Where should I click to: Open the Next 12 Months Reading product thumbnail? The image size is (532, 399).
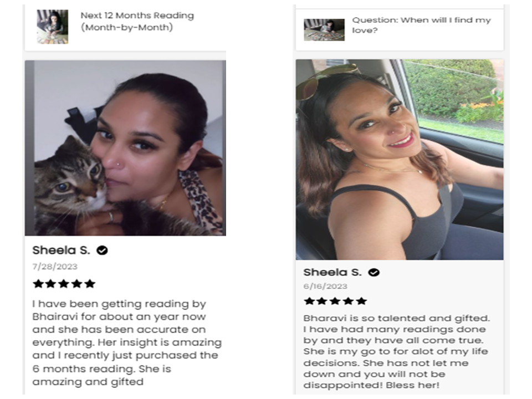(x=53, y=27)
